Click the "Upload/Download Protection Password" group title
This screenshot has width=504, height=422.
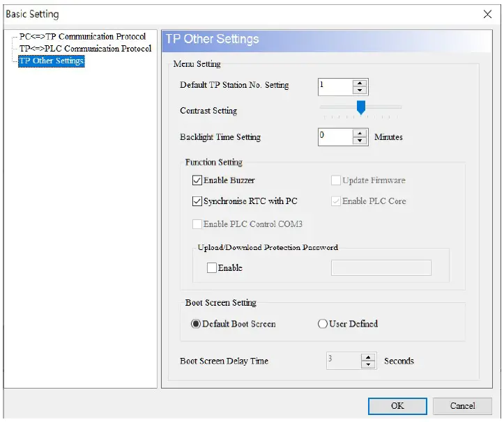268,247
